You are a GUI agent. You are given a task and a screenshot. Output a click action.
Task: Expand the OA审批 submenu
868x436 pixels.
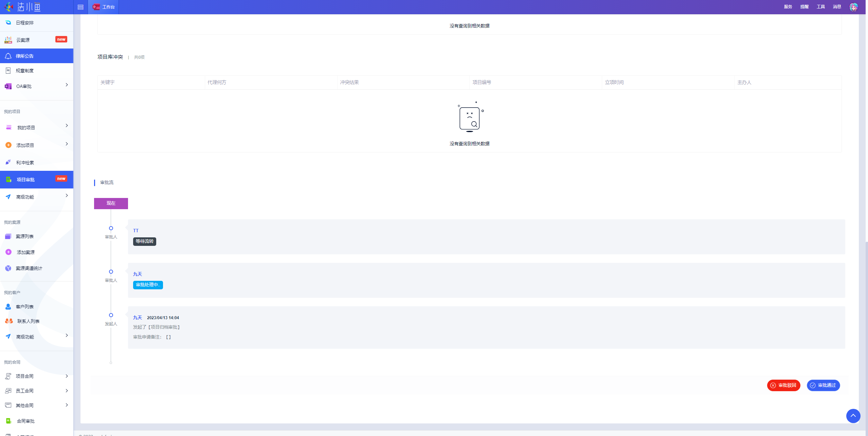[67, 85]
